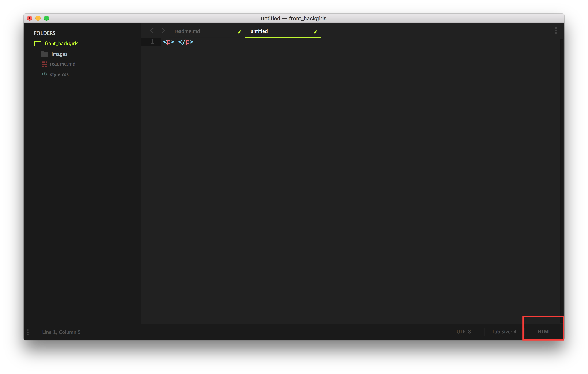Switch to the readme.md tab
This screenshot has height=374, width=588.
click(x=187, y=31)
